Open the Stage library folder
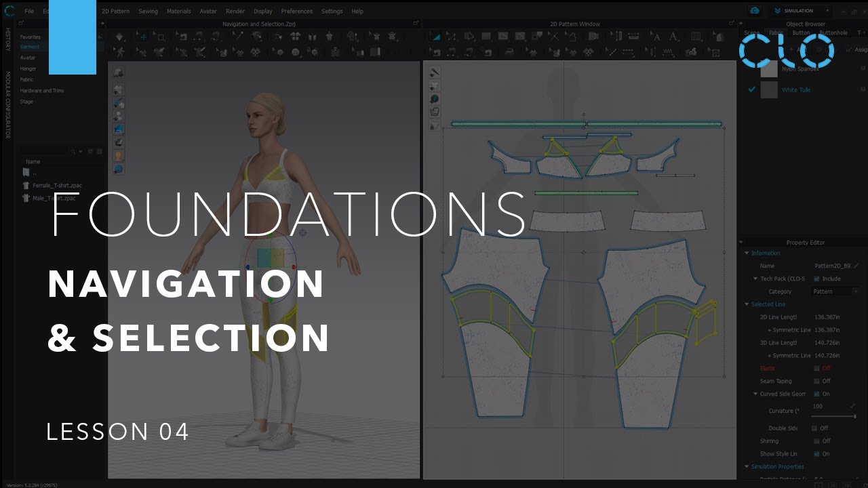868x488 pixels. coord(26,101)
